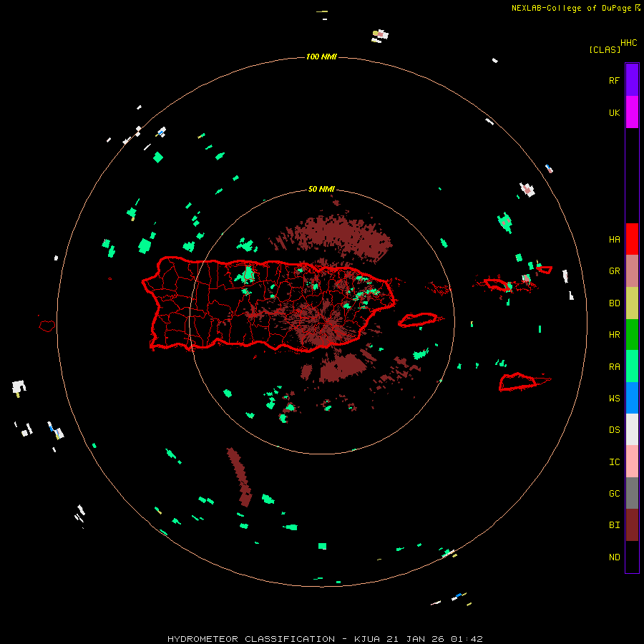The width and height of the screenshot is (644, 644).
Task: Click the 100 NMI range ring label
Action: coord(321,57)
